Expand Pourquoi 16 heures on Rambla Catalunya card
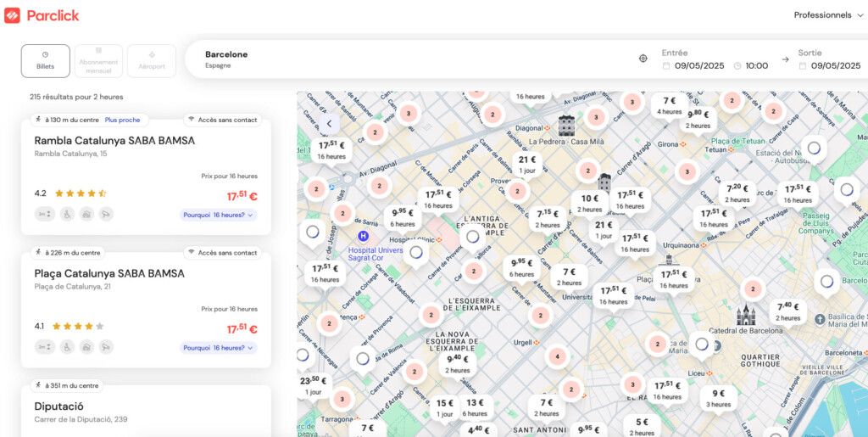 (x=218, y=215)
